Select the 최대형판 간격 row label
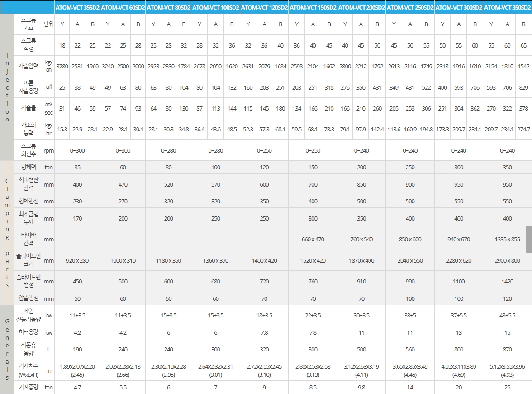The height and width of the screenshot is (394, 532). click(28, 184)
